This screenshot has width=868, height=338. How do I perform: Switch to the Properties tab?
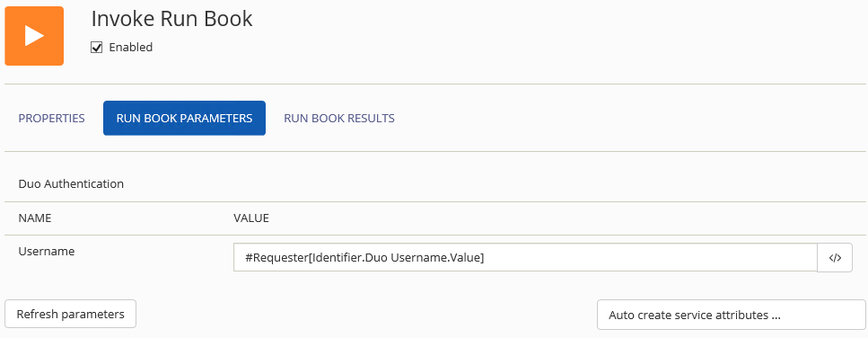pyautogui.click(x=51, y=118)
